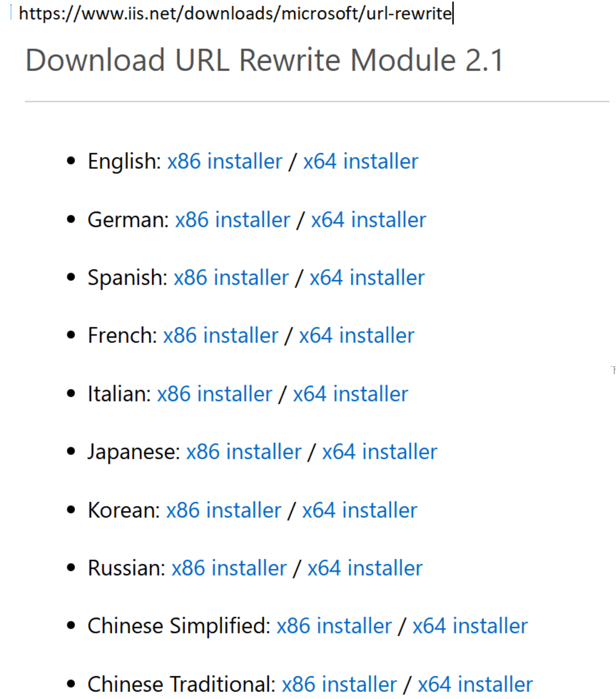Open Korean x86 installer link
Image resolution: width=616 pixels, height=699 pixels.
[x=224, y=510]
